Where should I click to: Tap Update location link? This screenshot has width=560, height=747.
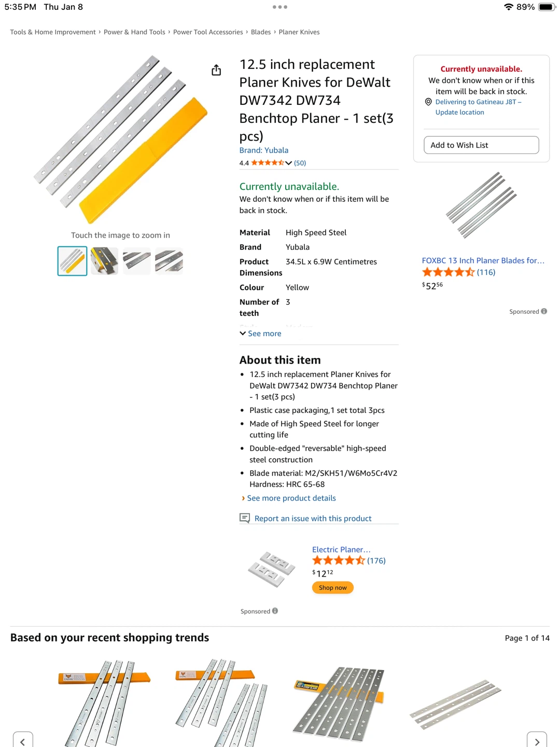(459, 113)
